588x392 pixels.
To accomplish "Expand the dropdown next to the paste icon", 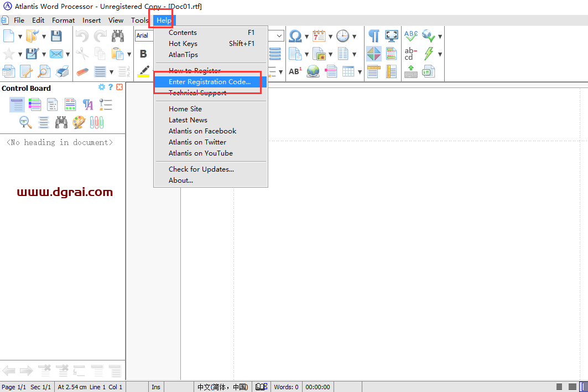I will click(128, 54).
